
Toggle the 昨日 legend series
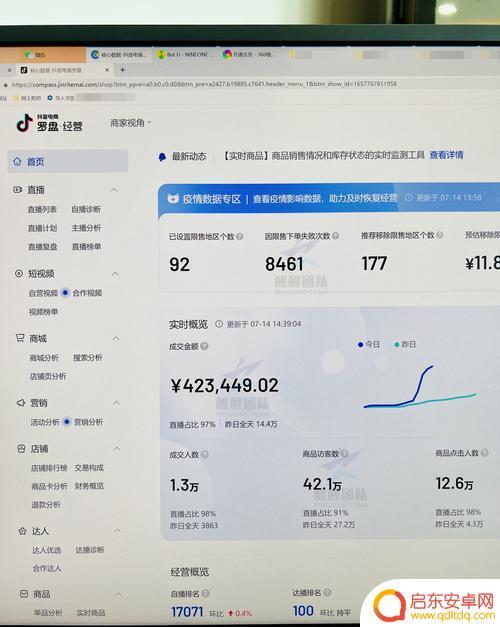pos(405,344)
